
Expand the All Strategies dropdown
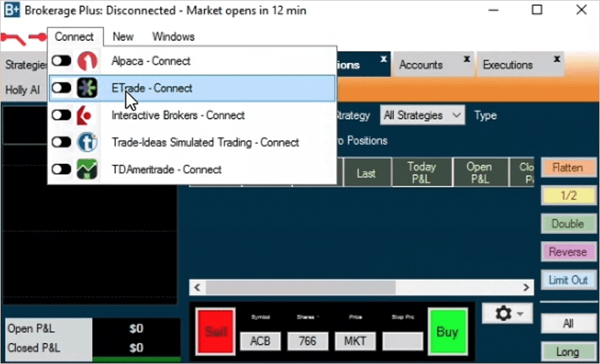[422, 115]
